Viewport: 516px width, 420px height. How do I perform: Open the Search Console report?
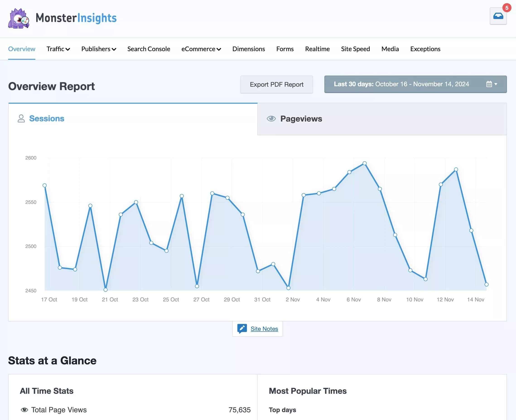point(149,49)
